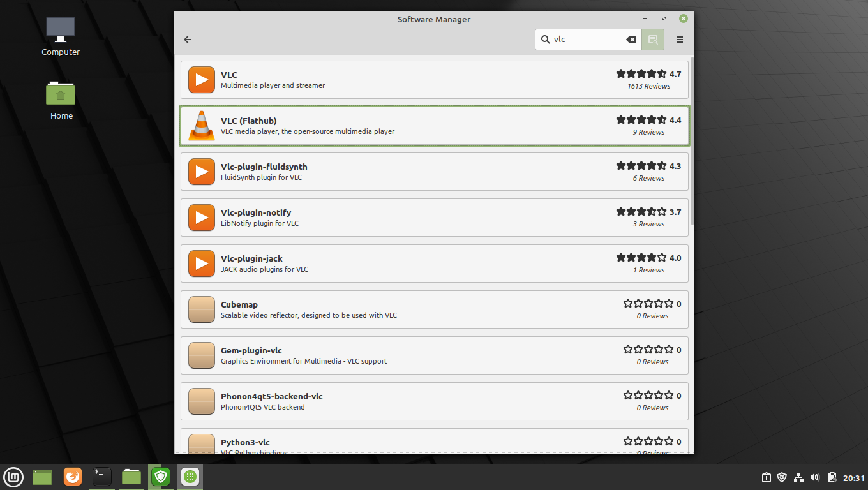
Task: Click the Cubemap package icon
Action: tap(202, 309)
